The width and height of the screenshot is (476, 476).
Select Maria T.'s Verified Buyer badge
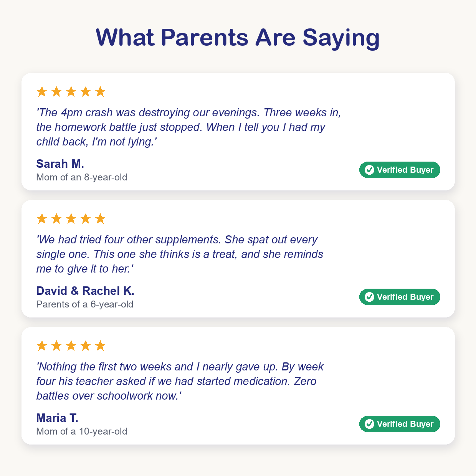(x=400, y=424)
